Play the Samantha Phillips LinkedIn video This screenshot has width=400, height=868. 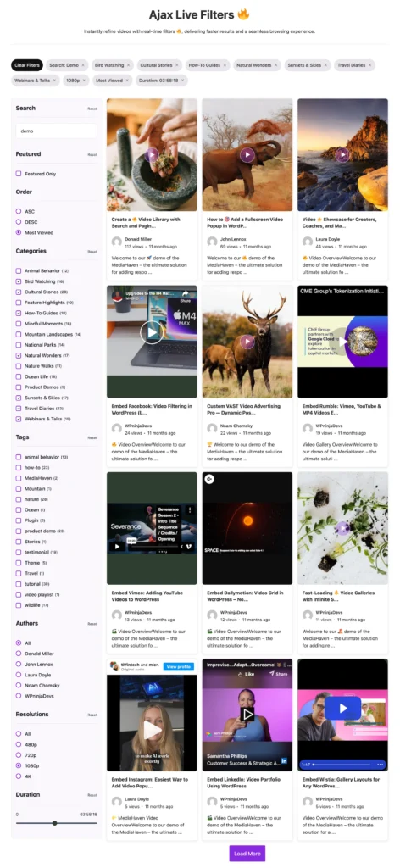coord(247,715)
